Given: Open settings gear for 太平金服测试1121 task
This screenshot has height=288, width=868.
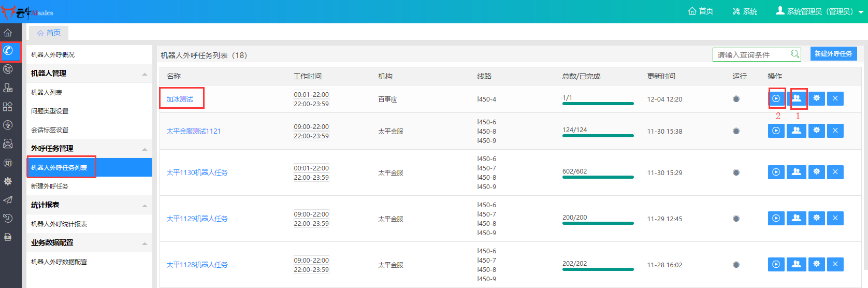Looking at the screenshot, I should 817,131.
